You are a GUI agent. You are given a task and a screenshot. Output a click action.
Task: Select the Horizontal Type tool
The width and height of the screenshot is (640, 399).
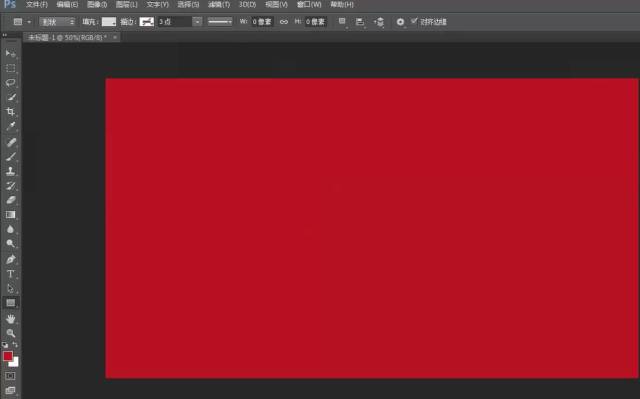click(11, 274)
